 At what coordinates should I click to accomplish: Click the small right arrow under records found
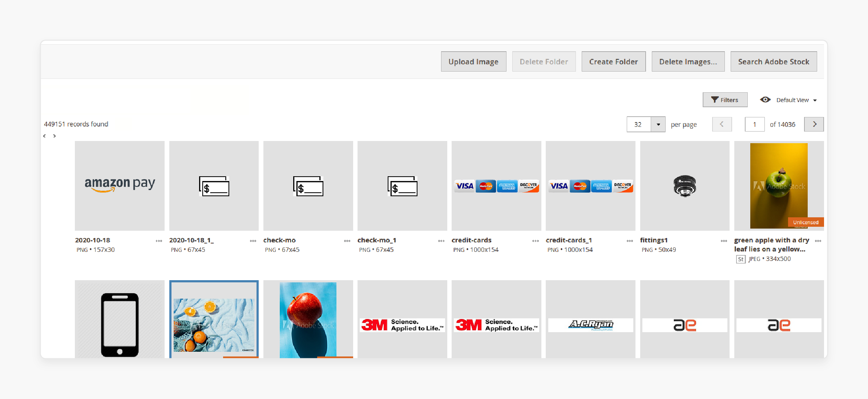54,136
